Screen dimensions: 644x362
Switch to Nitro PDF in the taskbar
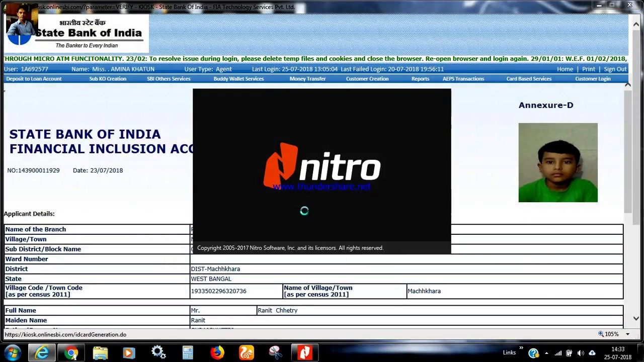(304, 353)
